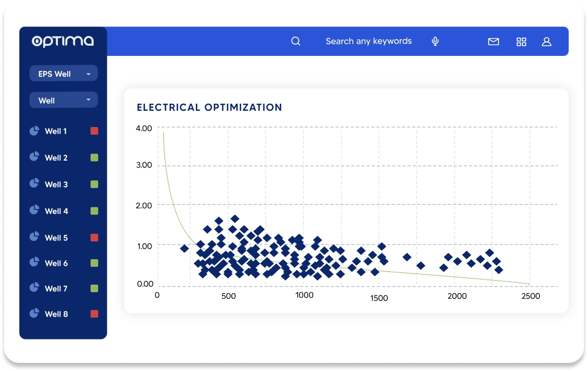The image size is (588, 371).
Task: Expand the EPS Well dropdown
Action: click(64, 74)
